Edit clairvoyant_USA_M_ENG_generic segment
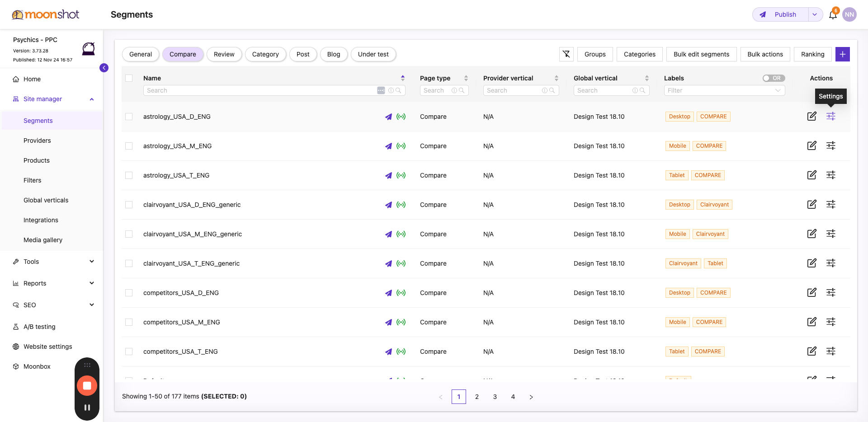This screenshot has width=868, height=422. 812,234
